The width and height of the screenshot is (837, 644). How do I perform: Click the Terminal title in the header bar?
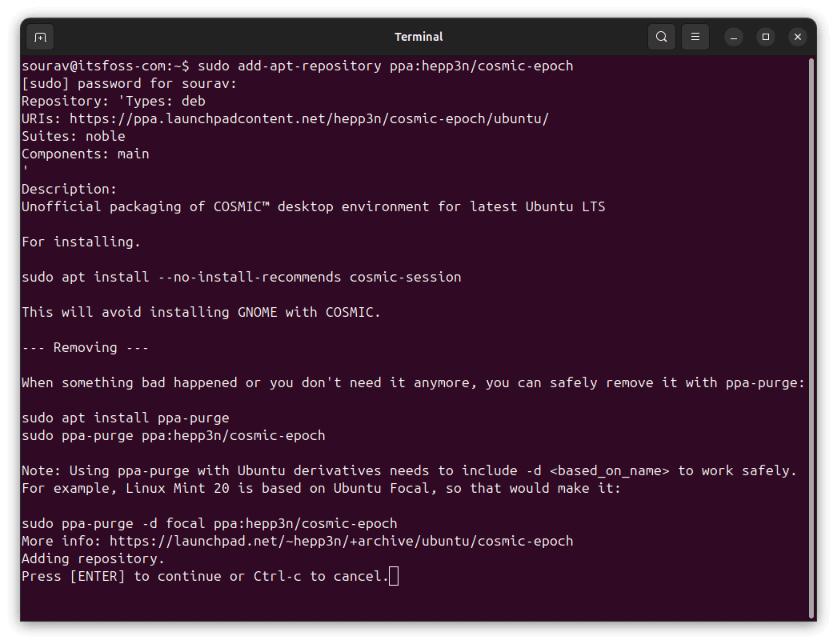[418, 37]
